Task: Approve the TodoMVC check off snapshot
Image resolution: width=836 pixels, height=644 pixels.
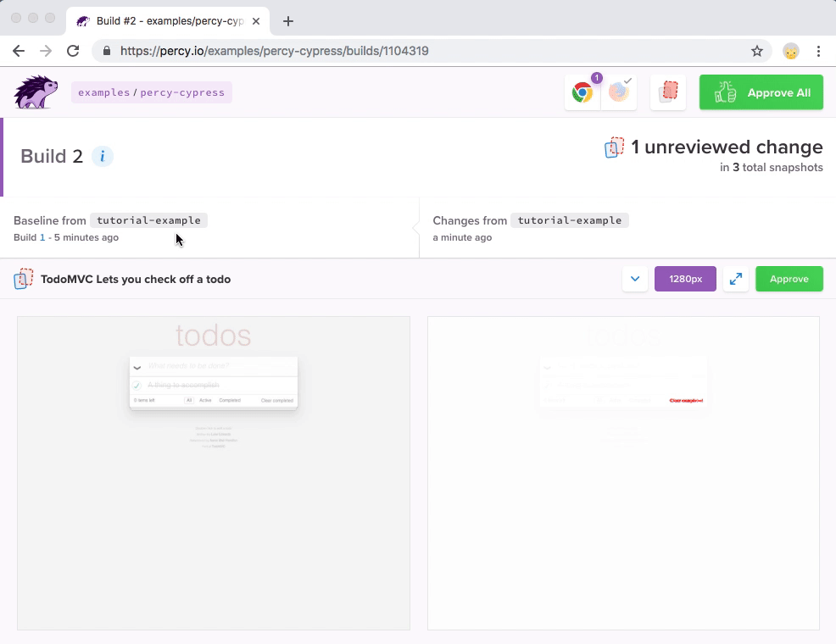Action: (x=789, y=279)
